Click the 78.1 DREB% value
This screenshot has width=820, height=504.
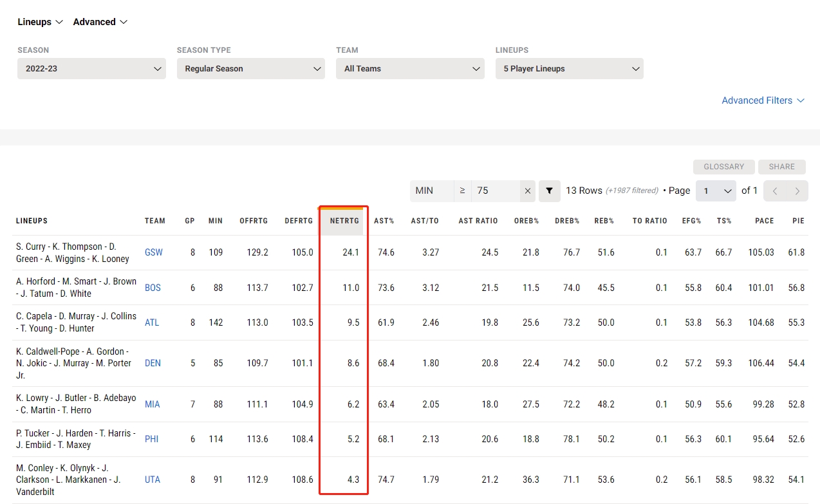point(572,439)
